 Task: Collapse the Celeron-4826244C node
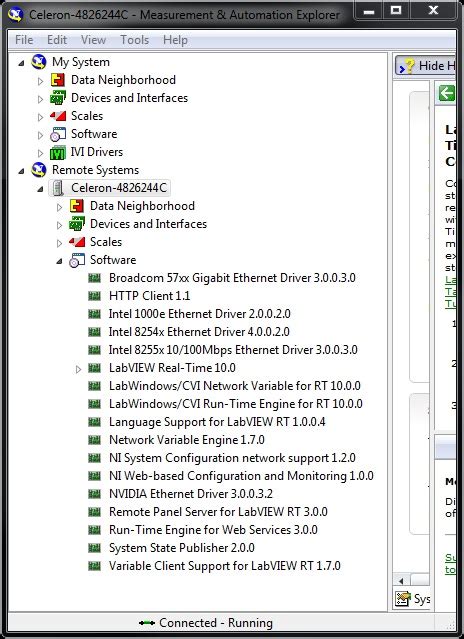coord(40,189)
